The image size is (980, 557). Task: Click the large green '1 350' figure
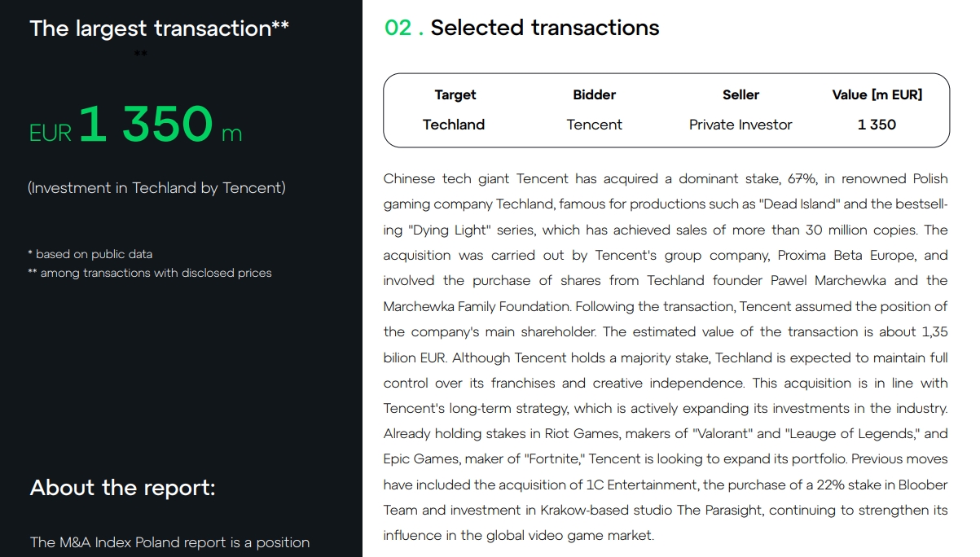[146, 124]
